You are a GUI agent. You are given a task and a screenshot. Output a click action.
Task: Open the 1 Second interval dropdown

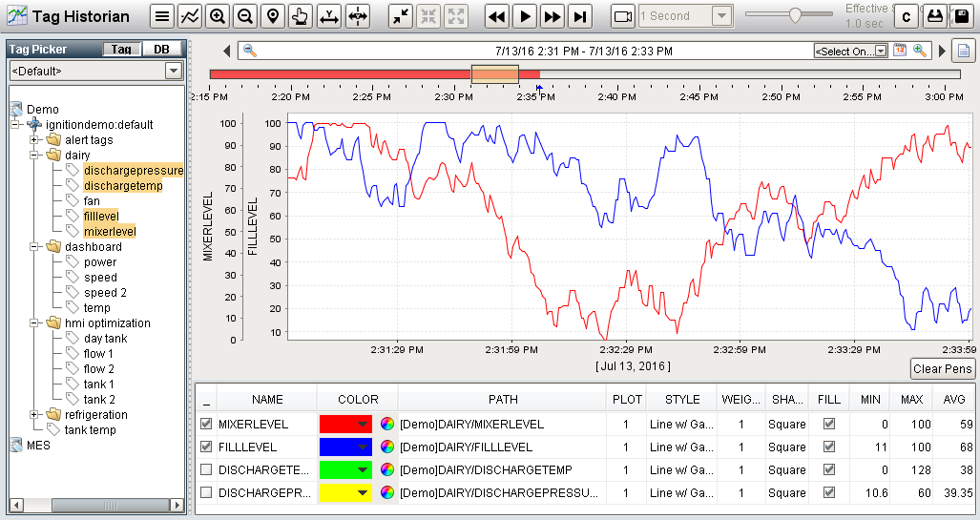[721, 16]
